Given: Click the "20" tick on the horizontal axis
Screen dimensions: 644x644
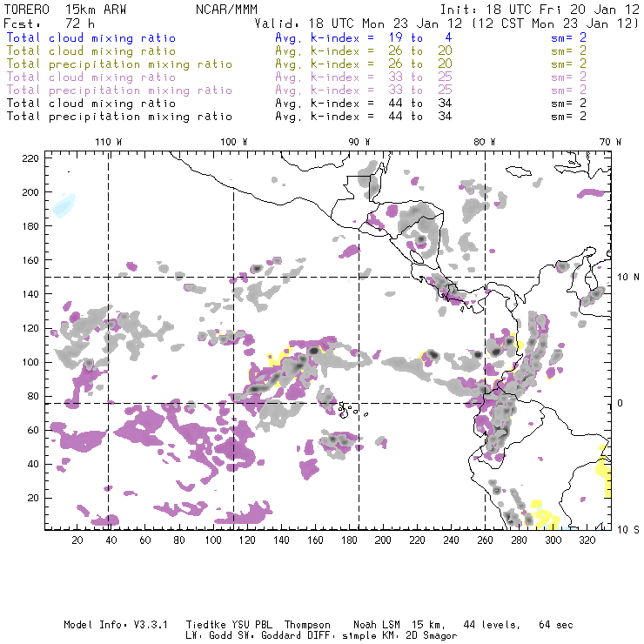Looking at the screenshot, I should coord(77,540).
